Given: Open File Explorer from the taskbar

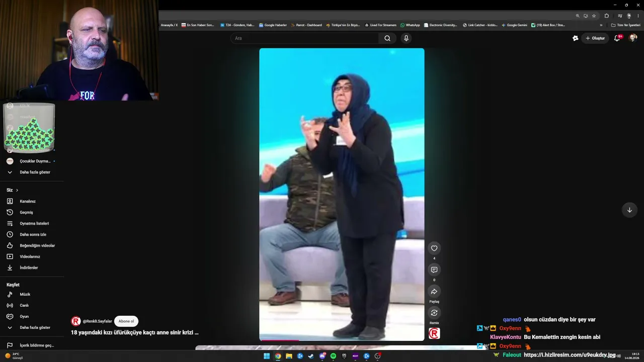Looking at the screenshot, I should (x=289, y=356).
